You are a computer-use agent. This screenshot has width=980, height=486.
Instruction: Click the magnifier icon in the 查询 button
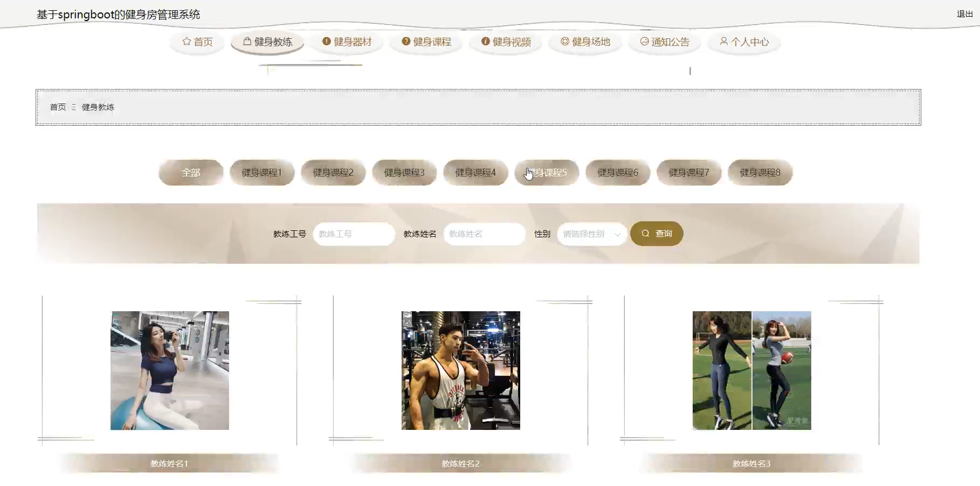point(645,234)
